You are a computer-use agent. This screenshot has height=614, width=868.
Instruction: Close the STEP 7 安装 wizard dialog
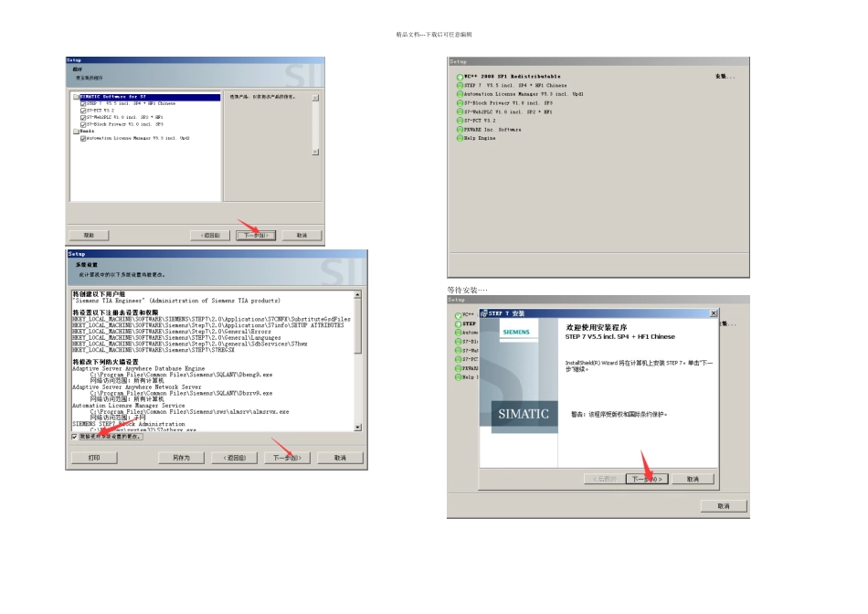click(x=714, y=313)
